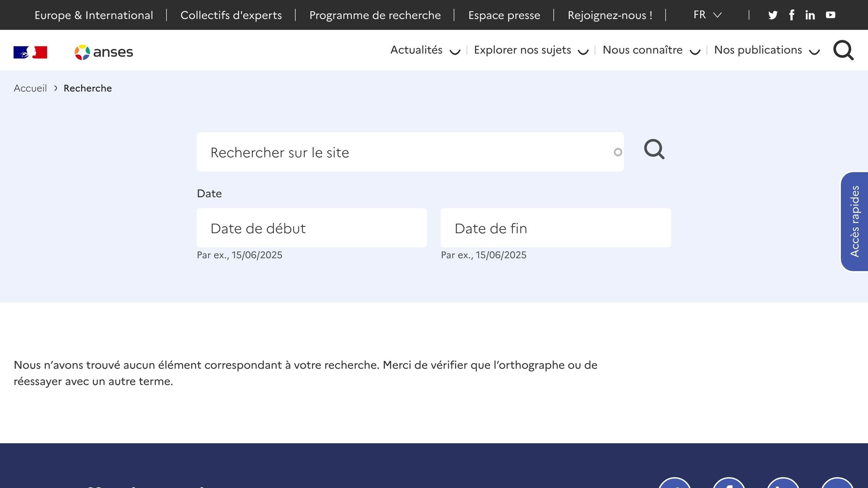Open the Facebook icon in top bar
868x488 pixels.
791,15
